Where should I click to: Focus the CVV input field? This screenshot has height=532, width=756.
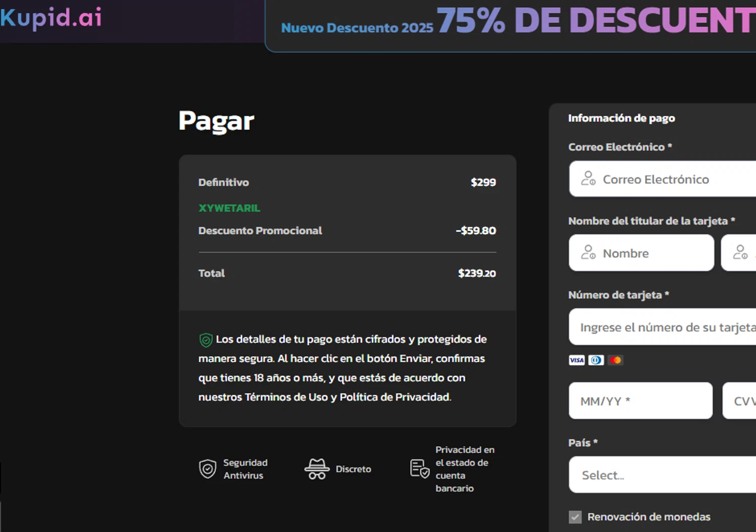click(739, 401)
